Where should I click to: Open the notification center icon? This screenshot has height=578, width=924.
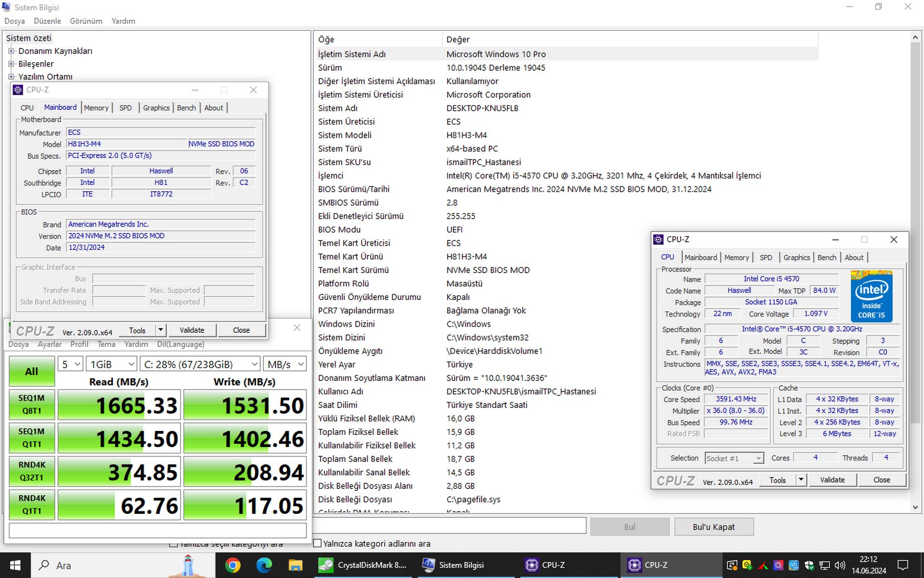(903, 565)
